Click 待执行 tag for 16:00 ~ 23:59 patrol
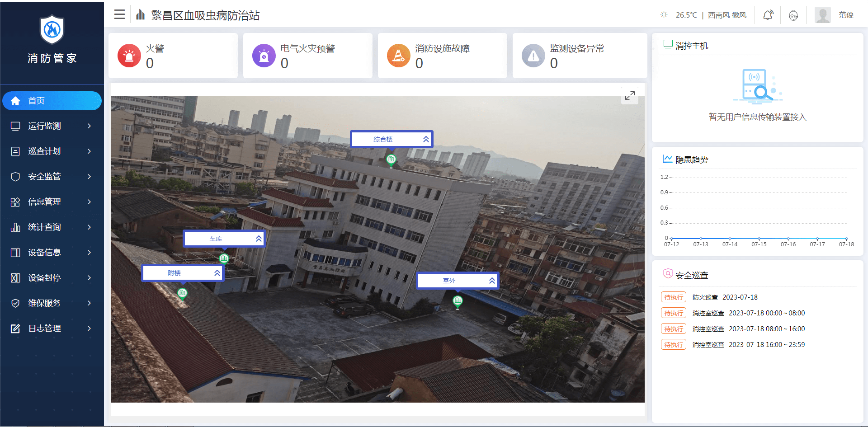The image size is (868, 427). pyautogui.click(x=674, y=345)
